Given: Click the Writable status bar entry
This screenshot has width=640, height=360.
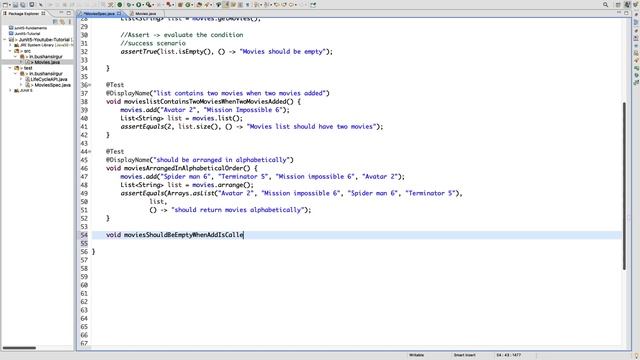Looking at the screenshot, I should tap(416, 355).
